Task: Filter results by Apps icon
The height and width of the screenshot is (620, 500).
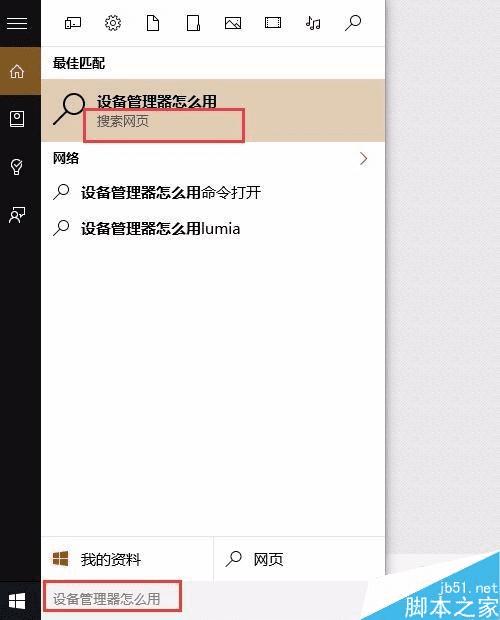Action: [73, 23]
